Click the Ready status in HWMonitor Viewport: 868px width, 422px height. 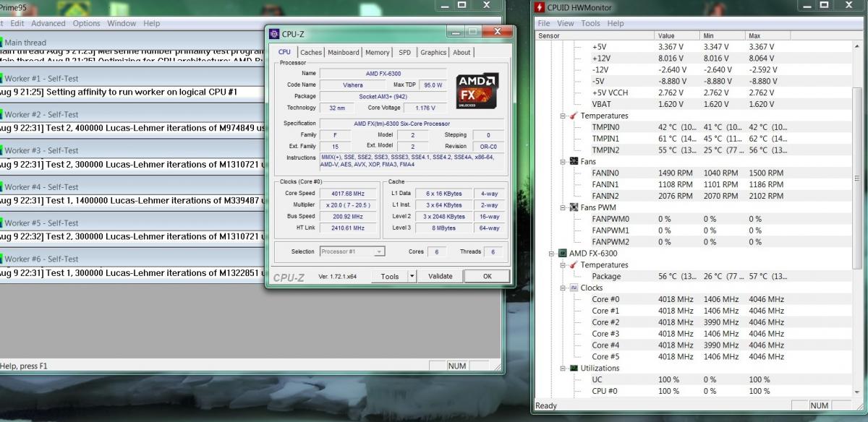(547, 406)
